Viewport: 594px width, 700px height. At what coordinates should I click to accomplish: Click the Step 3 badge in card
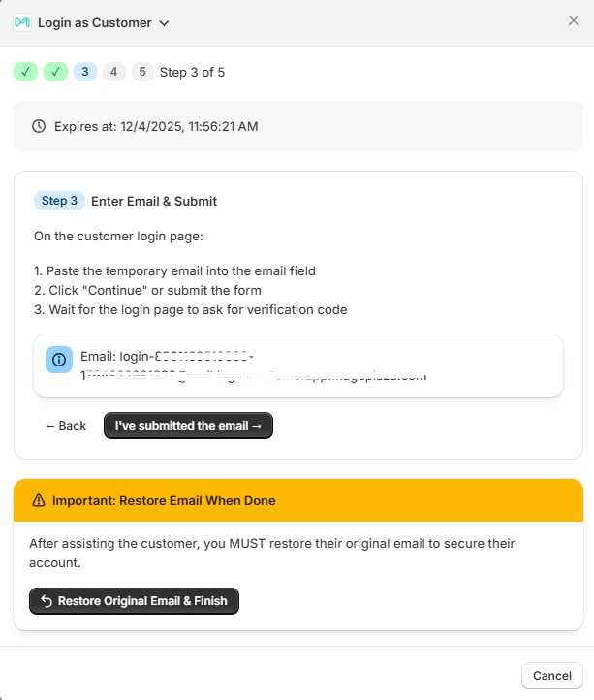pos(59,201)
